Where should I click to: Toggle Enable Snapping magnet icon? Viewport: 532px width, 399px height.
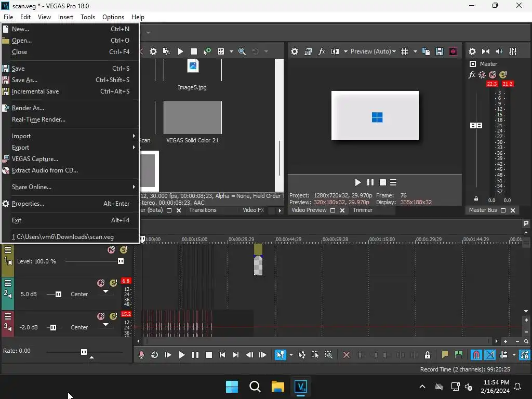[x=476, y=355]
